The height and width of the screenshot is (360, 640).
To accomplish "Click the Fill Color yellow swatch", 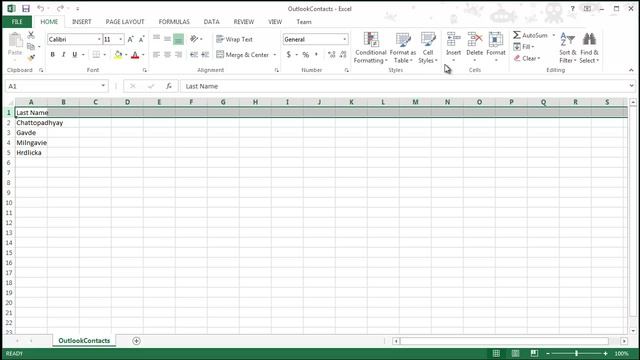I will (118, 55).
